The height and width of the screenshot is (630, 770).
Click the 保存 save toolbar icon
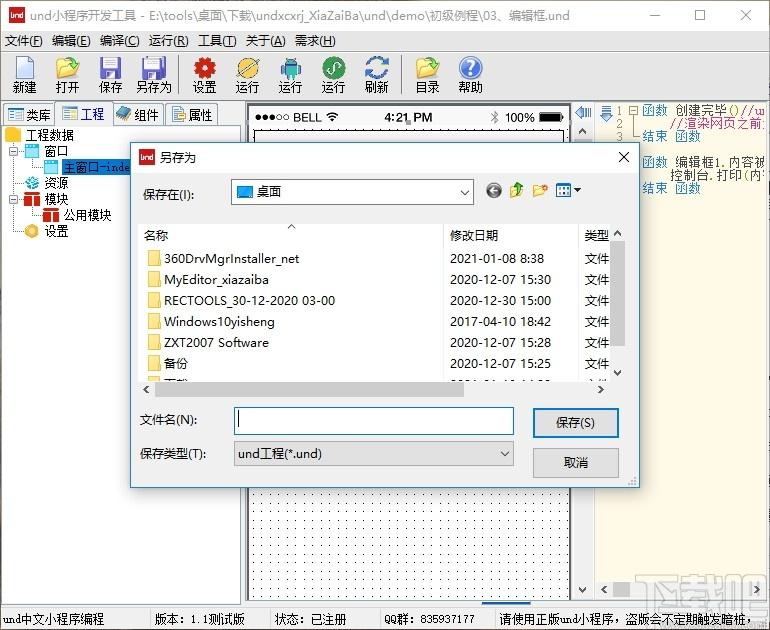[110, 74]
